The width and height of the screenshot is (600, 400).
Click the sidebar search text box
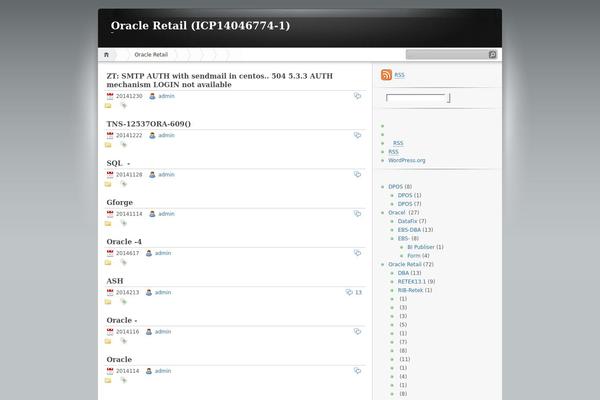(416, 98)
